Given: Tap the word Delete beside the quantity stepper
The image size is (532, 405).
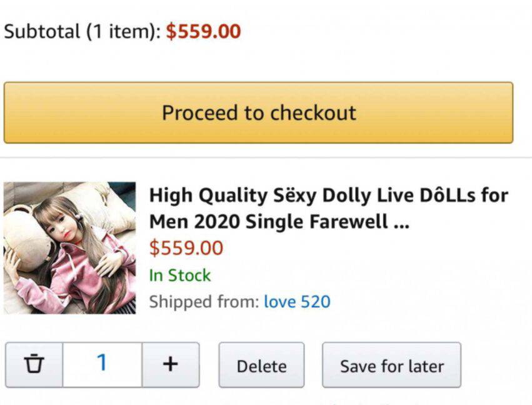Looking at the screenshot, I should coord(261,366).
